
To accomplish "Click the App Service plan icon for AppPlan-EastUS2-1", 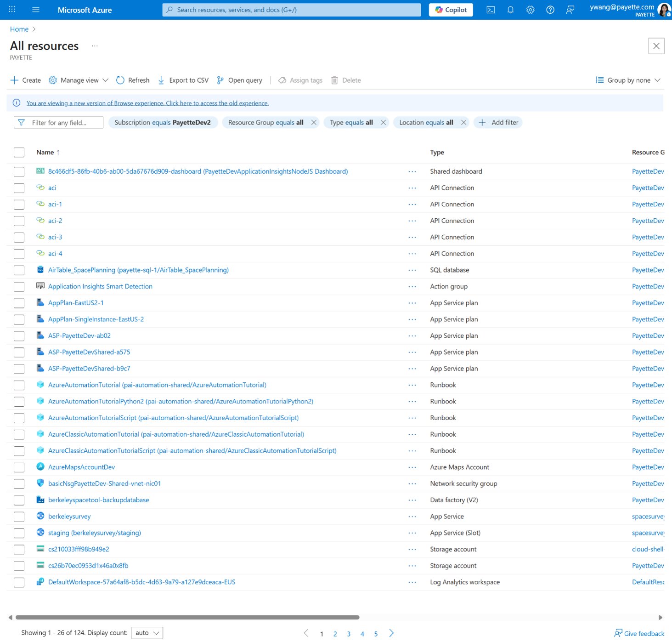I will (x=40, y=302).
